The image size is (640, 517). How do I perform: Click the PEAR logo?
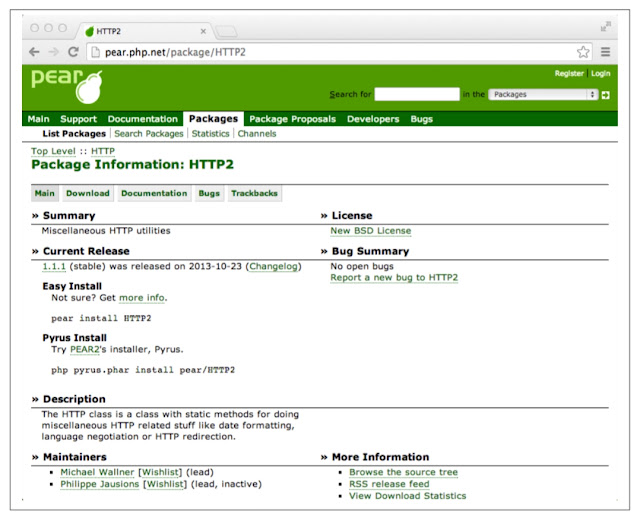coord(67,86)
